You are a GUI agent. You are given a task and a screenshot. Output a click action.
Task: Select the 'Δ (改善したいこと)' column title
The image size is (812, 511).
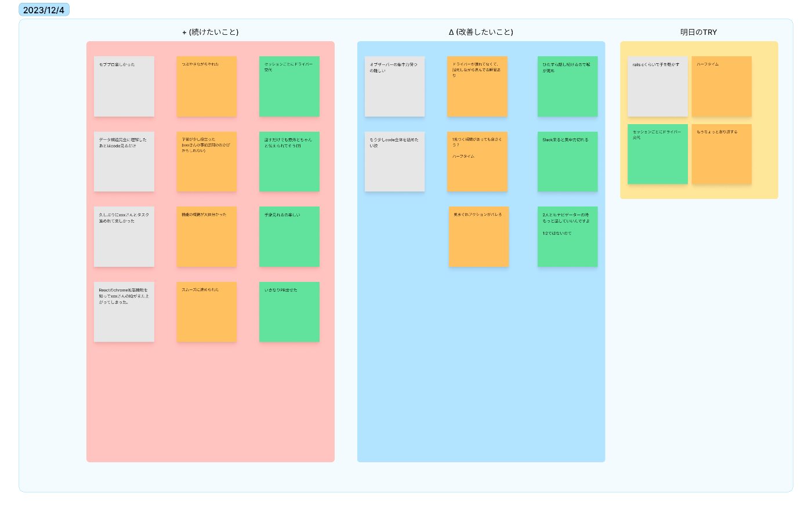tap(481, 32)
